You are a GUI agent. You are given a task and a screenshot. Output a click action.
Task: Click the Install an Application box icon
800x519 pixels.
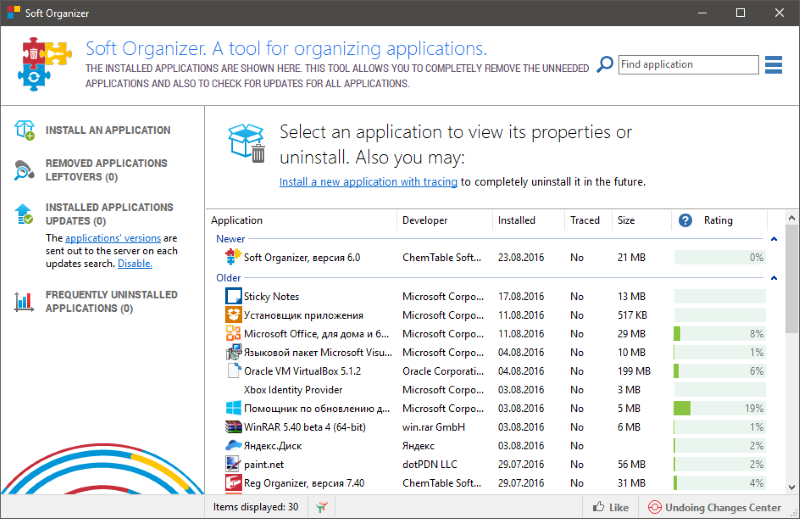tap(24, 130)
